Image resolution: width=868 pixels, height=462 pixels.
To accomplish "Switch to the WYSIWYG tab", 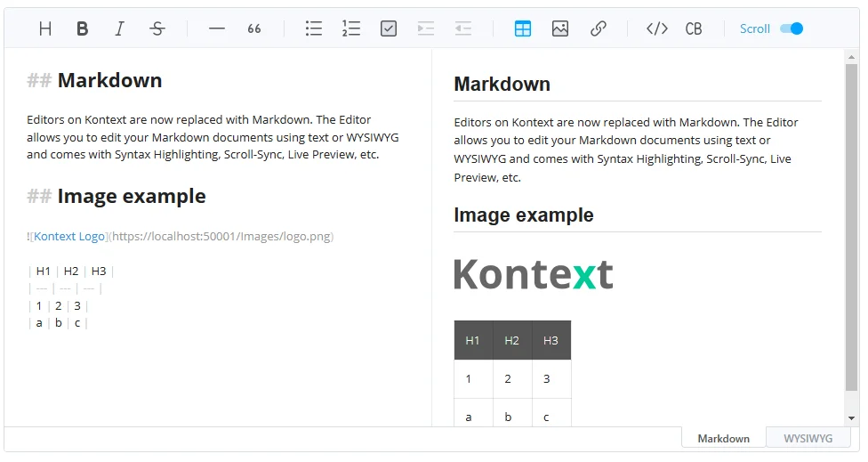I will pyautogui.click(x=808, y=438).
